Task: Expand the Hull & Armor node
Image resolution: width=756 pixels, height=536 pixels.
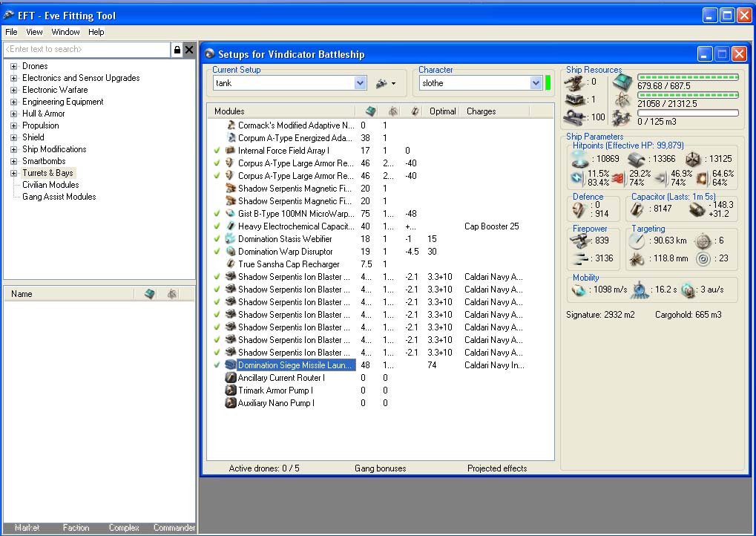Action: pyautogui.click(x=13, y=114)
